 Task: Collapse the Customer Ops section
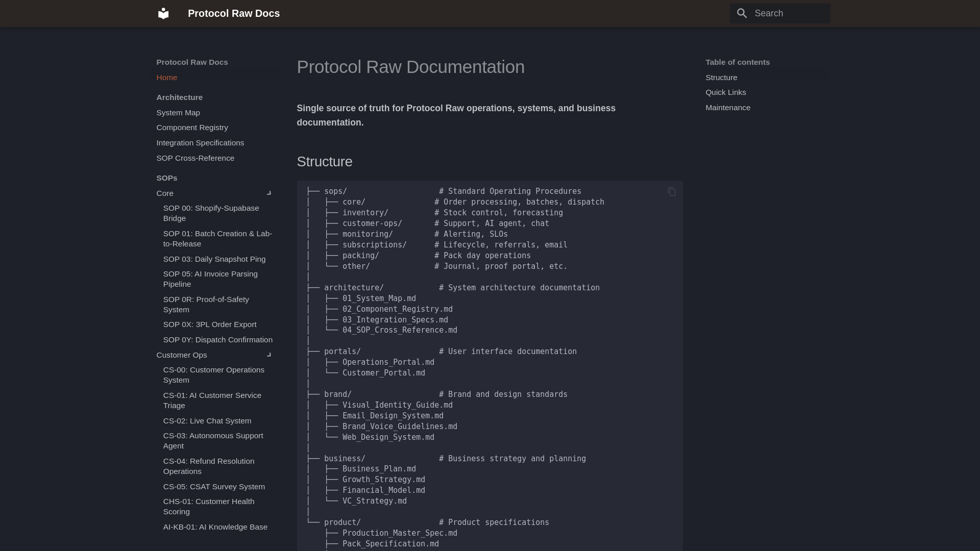pos(269,355)
